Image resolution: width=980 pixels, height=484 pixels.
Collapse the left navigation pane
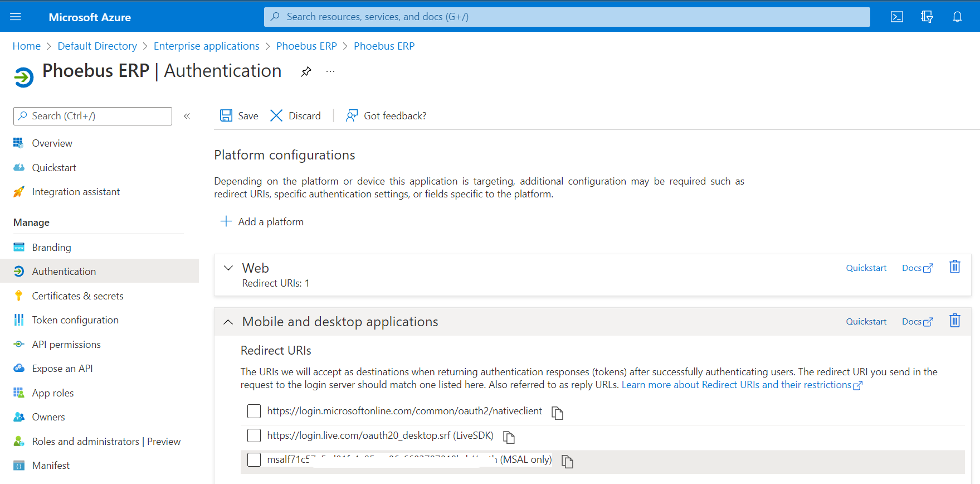187,116
